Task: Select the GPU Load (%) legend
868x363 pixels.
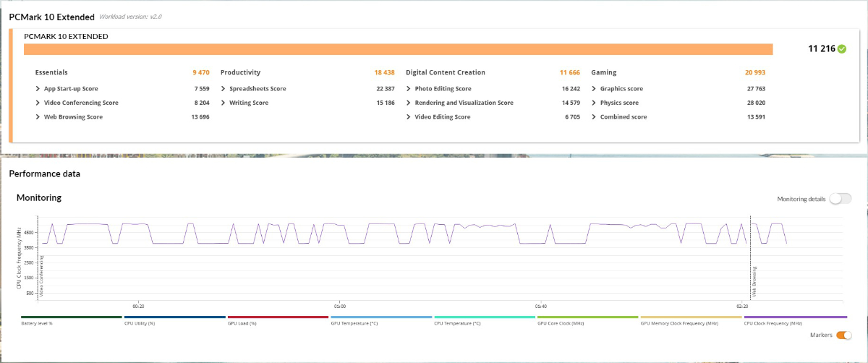Action: point(278,320)
